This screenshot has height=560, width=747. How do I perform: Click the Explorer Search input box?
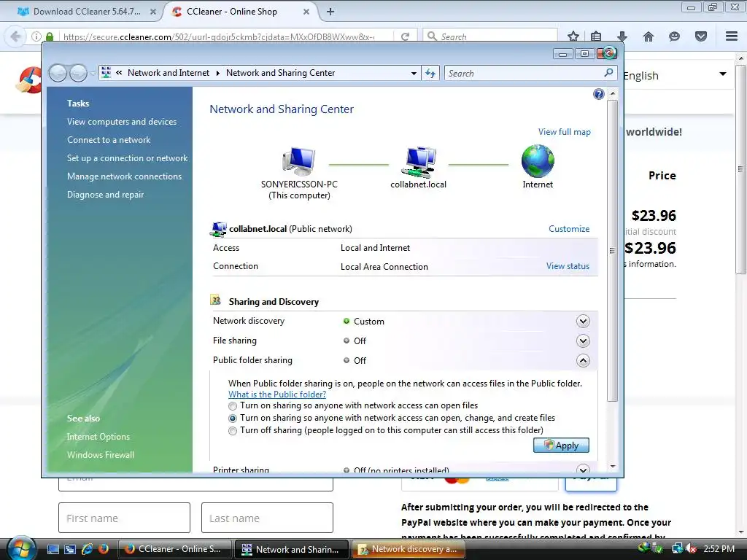(524, 74)
